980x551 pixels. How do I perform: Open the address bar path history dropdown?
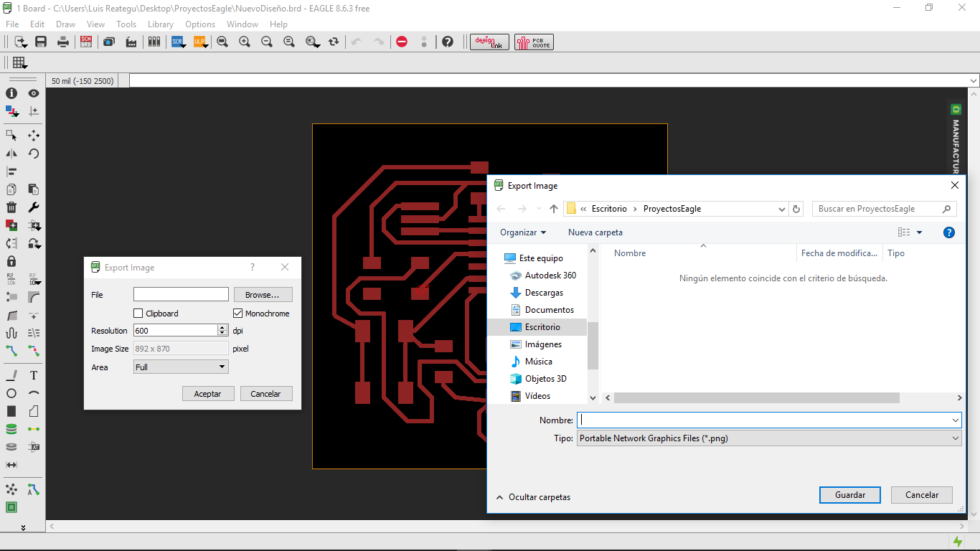coord(782,209)
